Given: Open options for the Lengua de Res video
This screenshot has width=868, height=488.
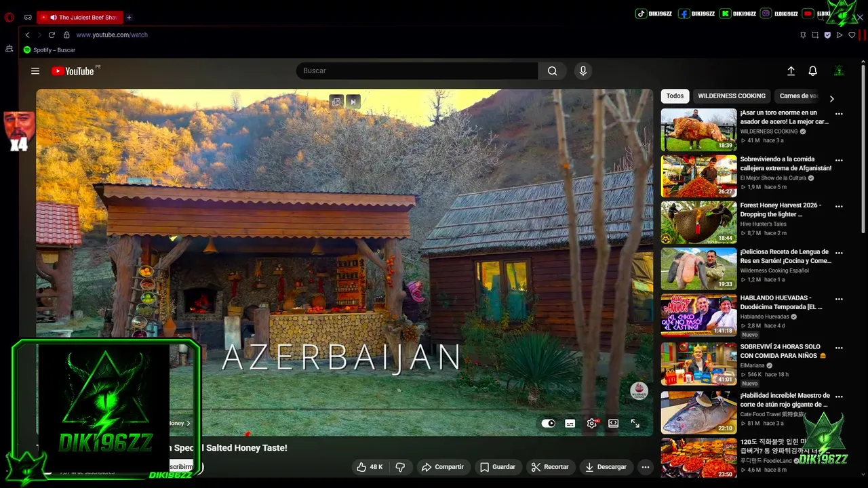Looking at the screenshot, I should (839, 253).
